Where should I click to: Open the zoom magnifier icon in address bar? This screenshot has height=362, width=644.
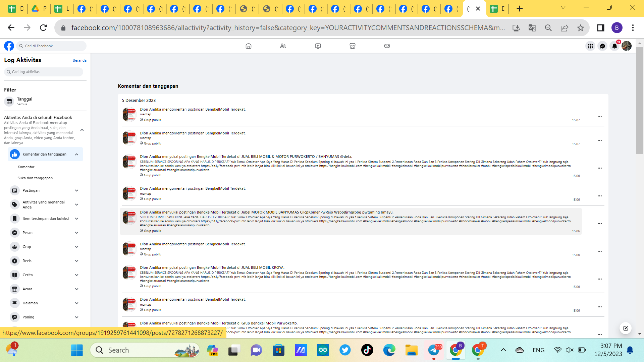point(548,28)
